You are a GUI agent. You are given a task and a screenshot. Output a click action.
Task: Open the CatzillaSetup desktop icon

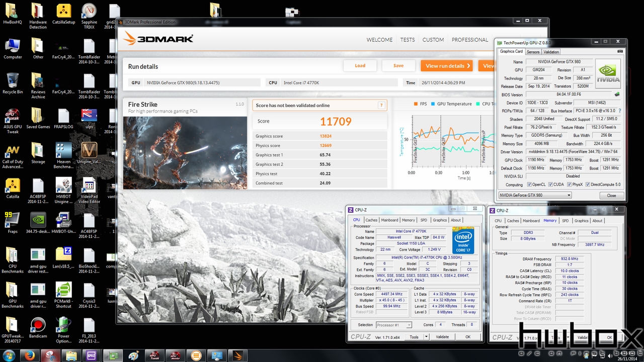(63, 15)
